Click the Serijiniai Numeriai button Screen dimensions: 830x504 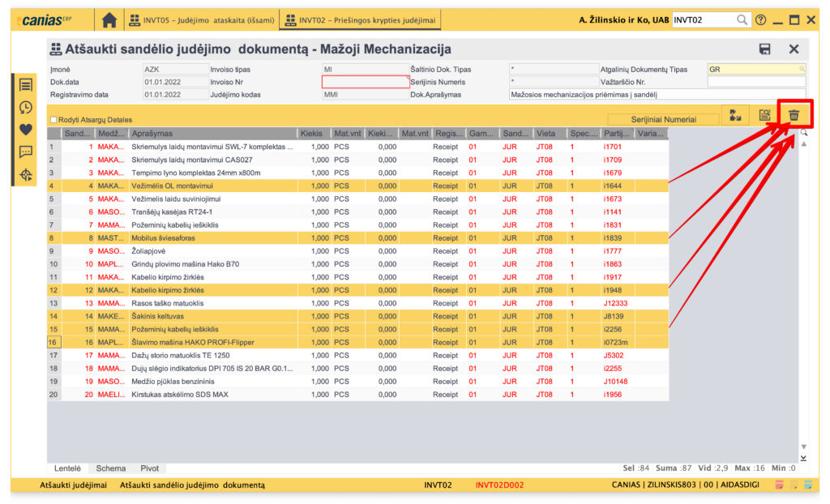point(663,119)
